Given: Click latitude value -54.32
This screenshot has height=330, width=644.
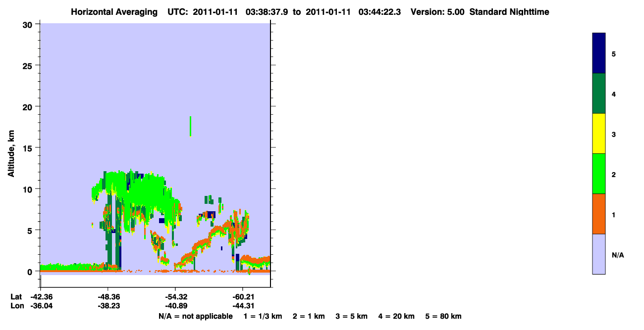Looking at the screenshot, I should point(175,297).
